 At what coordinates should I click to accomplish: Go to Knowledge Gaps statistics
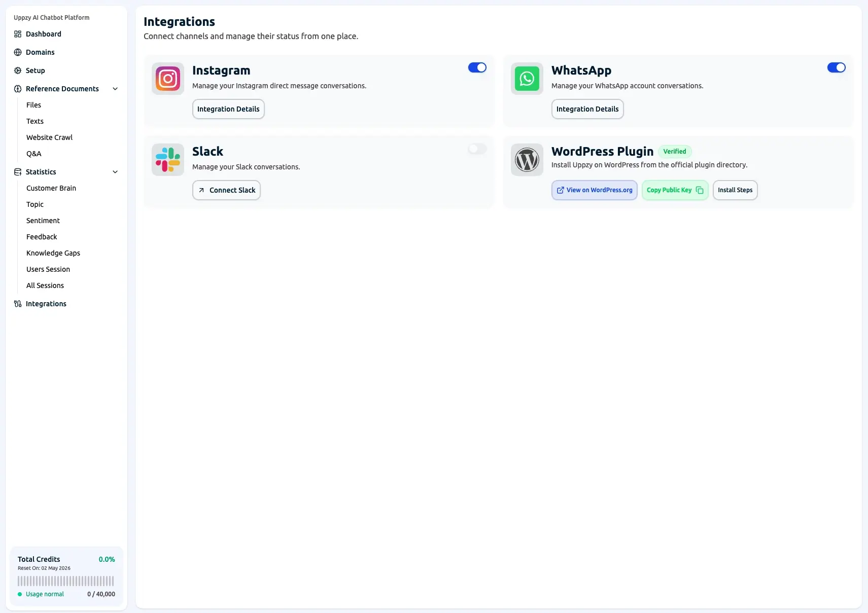(x=53, y=253)
